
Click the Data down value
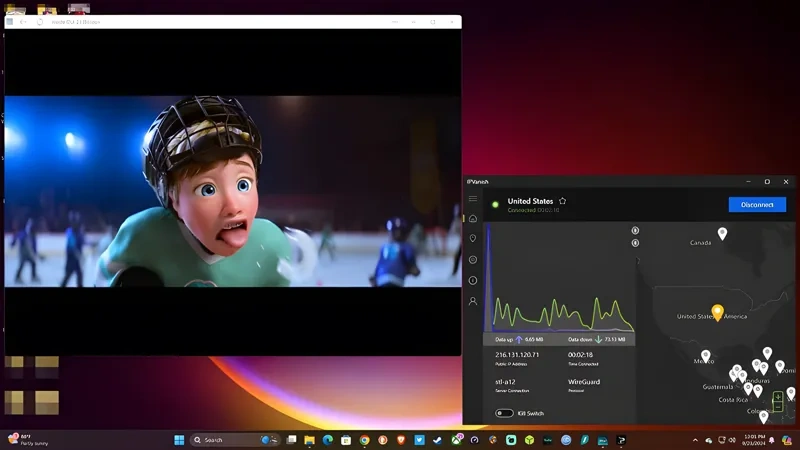point(615,339)
